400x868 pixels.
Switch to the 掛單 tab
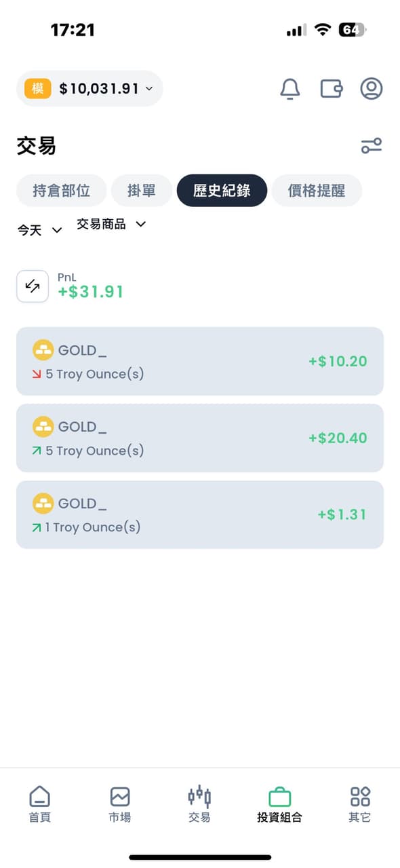pyautogui.click(x=142, y=191)
